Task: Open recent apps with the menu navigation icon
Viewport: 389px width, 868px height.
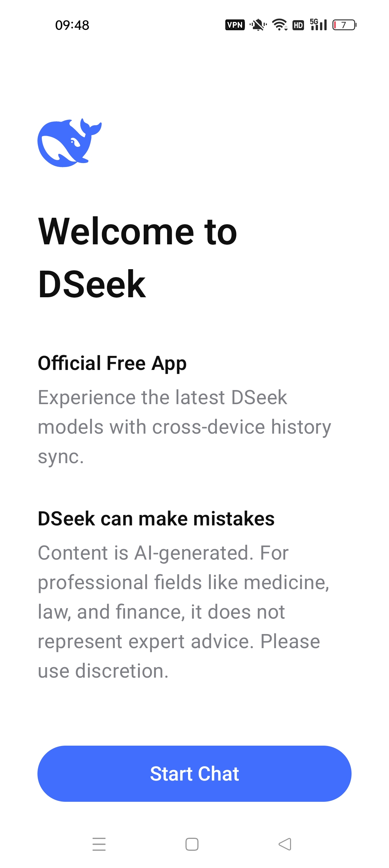Action: pyautogui.click(x=99, y=844)
